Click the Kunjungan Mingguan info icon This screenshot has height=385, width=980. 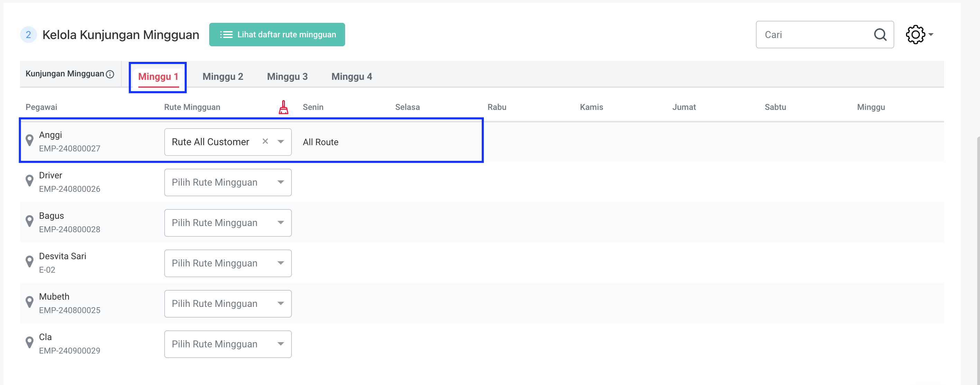(110, 75)
